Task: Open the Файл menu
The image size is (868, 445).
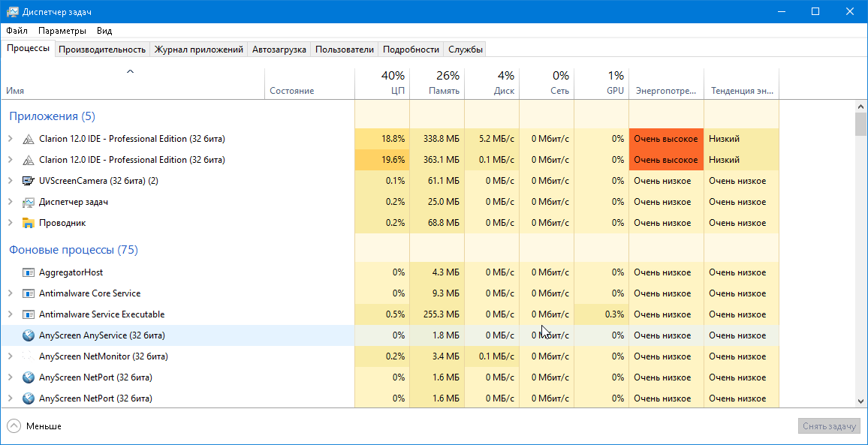Action: tap(17, 31)
